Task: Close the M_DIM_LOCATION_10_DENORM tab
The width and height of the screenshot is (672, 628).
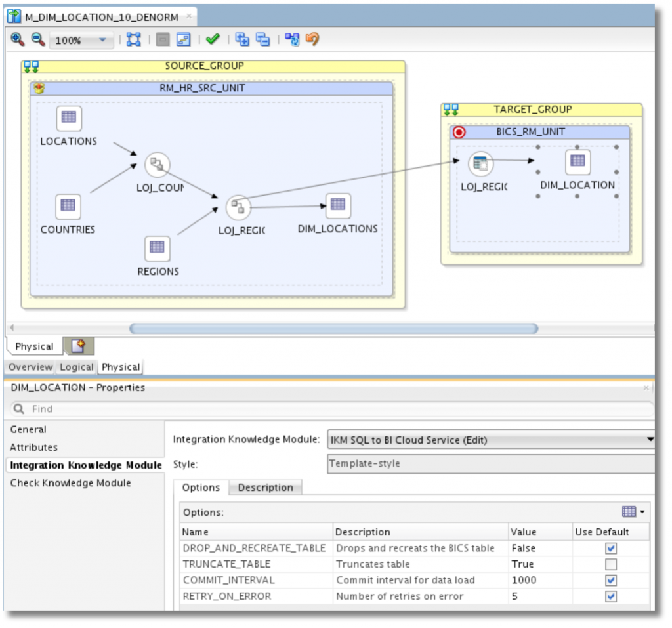Action: tap(189, 16)
